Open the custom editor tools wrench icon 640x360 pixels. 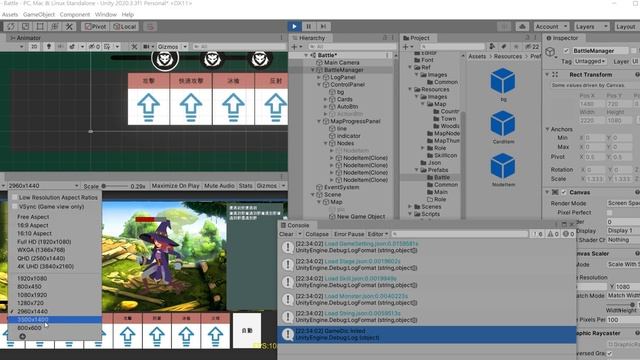click(69, 27)
